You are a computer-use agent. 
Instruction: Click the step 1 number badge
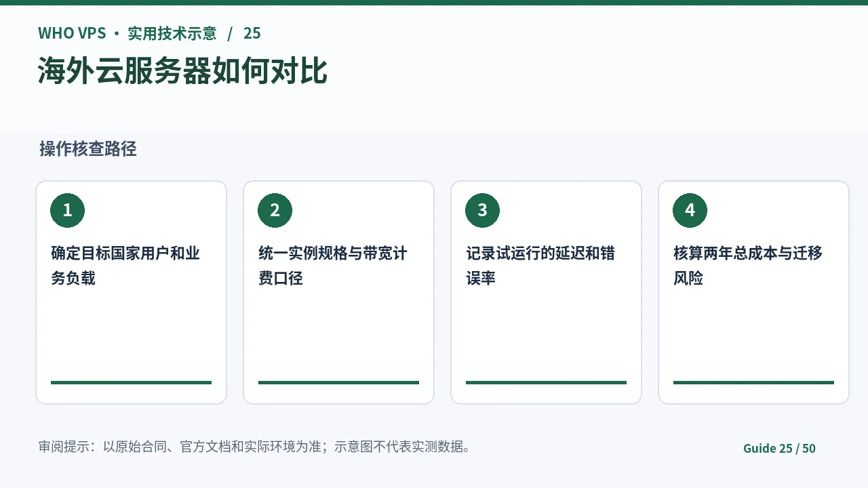pos(67,210)
